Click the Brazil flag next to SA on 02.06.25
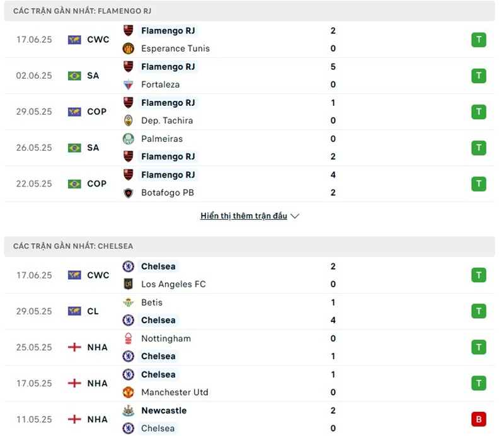This screenshot has height=436, width=504. click(x=74, y=76)
